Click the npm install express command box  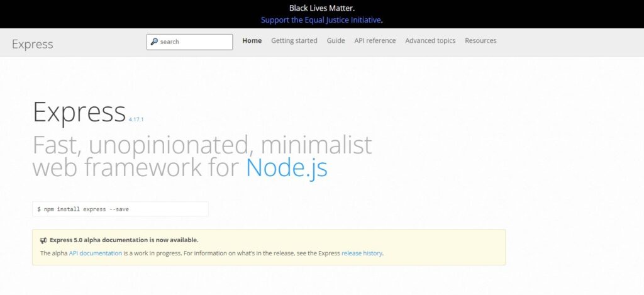pos(120,209)
